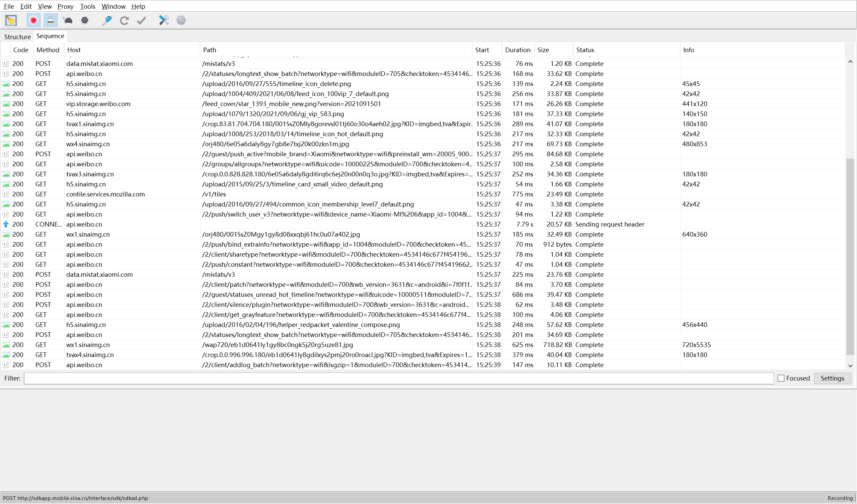The height and width of the screenshot is (504, 857).
Task: Click the Recording status button
Action: point(840,498)
